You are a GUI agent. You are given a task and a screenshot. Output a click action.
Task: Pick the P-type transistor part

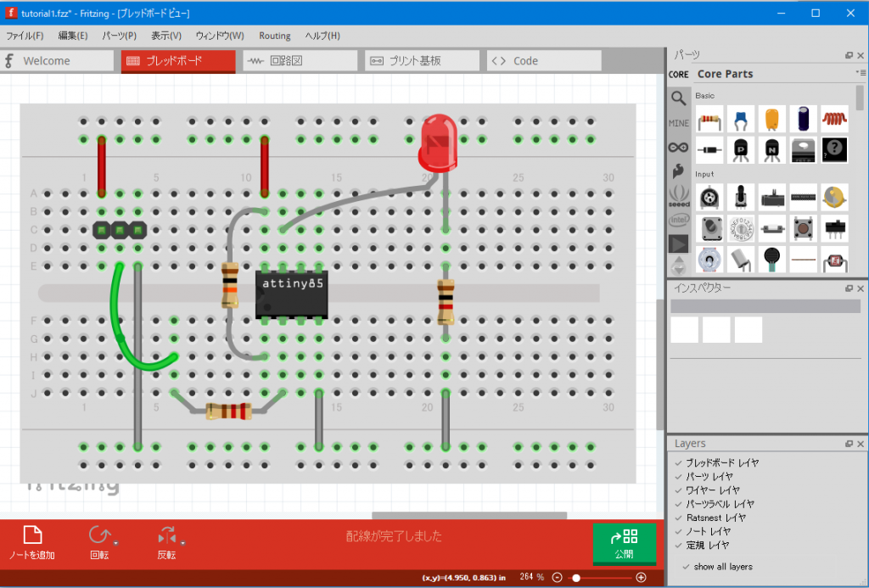tap(741, 149)
